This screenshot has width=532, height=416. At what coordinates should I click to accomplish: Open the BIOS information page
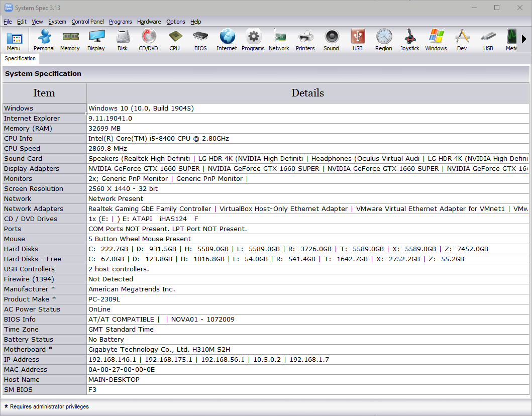[200, 40]
